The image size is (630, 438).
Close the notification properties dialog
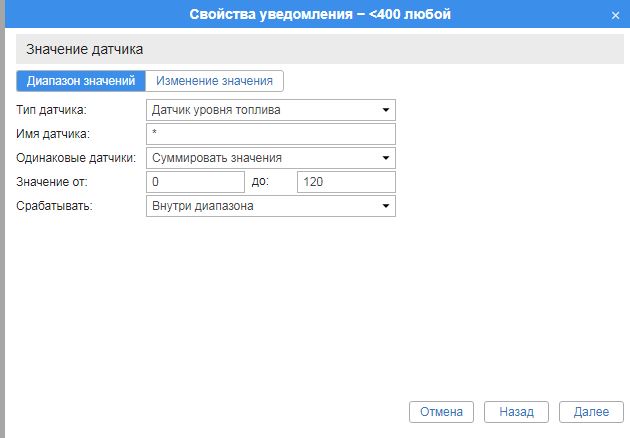[614, 15]
